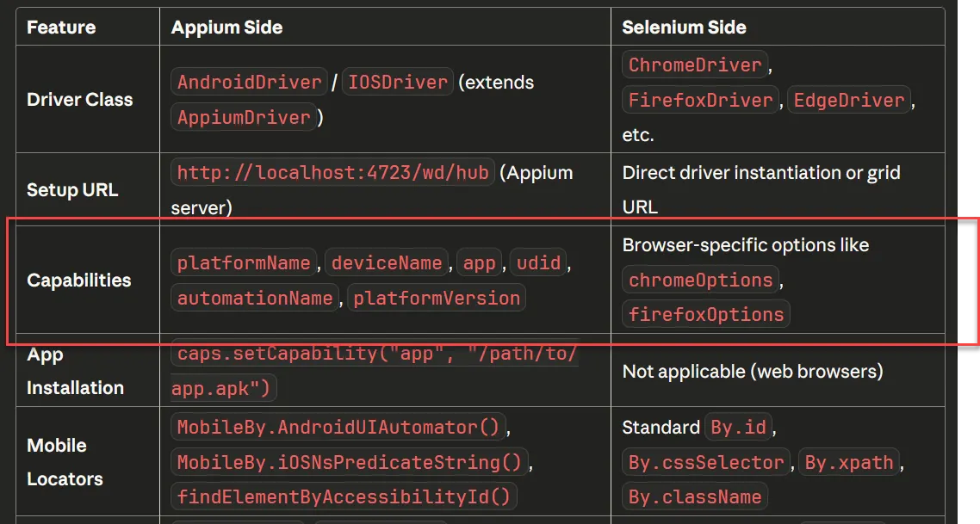Click the firefoxOptions chip
The width and height of the screenshot is (980, 524).
coord(705,313)
